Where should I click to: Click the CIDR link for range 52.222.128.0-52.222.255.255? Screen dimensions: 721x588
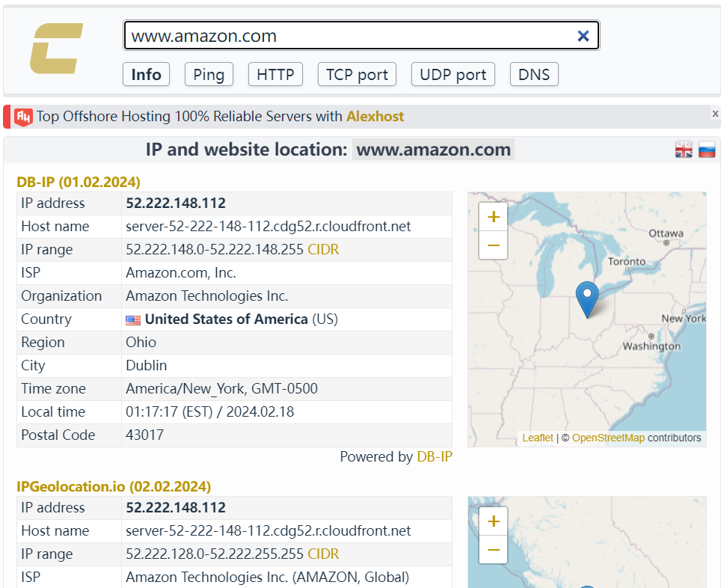pyautogui.click(x=323, y=554)
